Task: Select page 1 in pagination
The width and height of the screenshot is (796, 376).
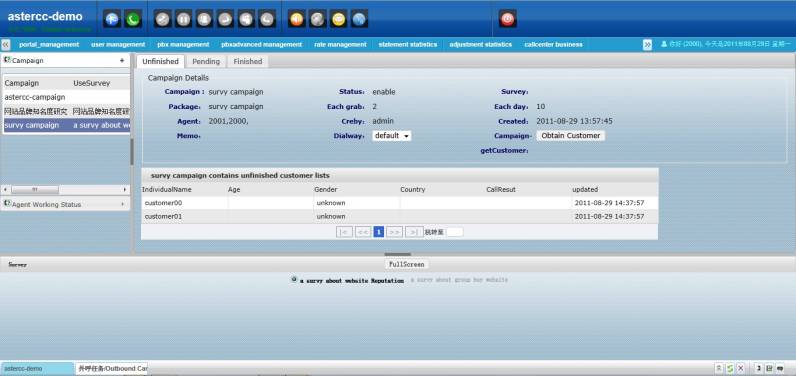Action: pyautogui.click(x=379, y=232)
